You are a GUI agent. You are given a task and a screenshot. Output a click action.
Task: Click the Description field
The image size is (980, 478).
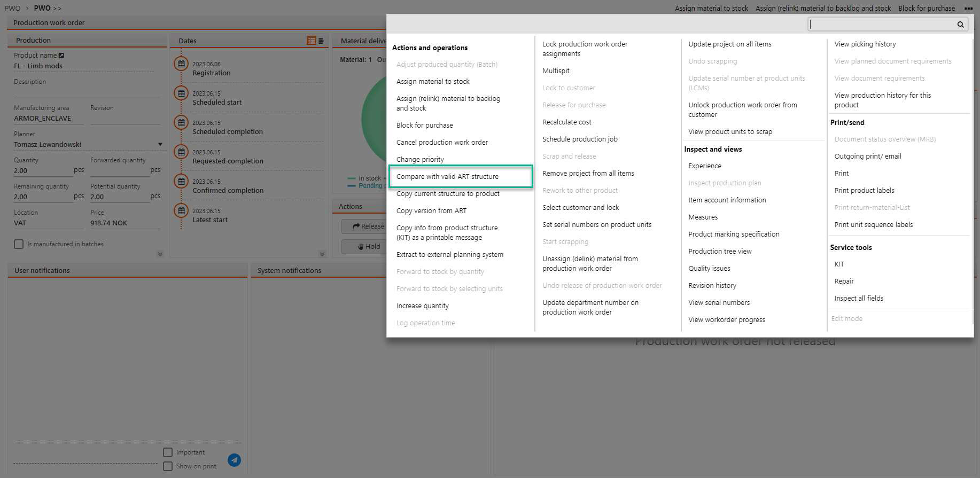(87, 92)
